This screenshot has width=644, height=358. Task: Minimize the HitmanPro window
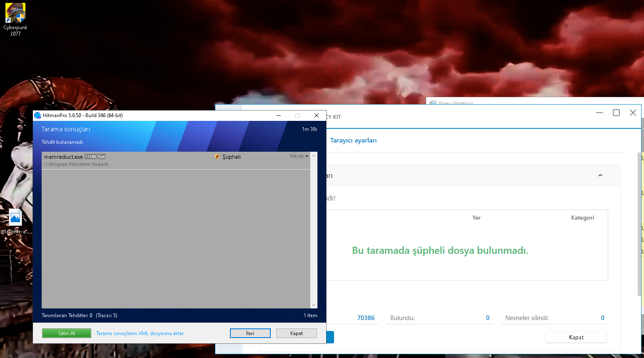[279, 115]
